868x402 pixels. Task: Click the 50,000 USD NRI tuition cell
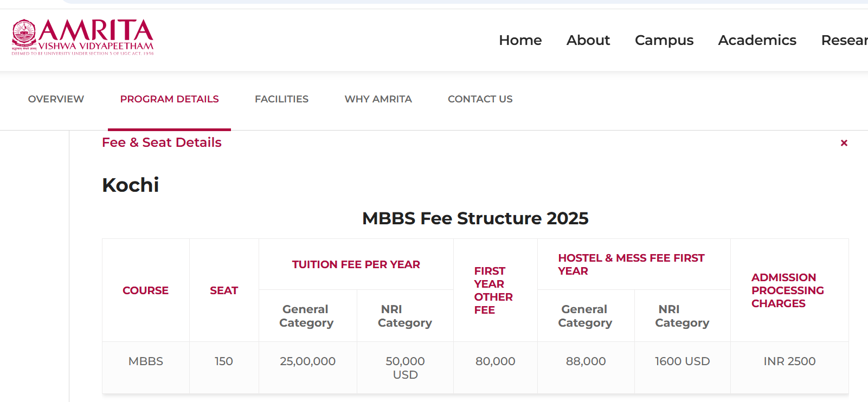pos(405,368)
